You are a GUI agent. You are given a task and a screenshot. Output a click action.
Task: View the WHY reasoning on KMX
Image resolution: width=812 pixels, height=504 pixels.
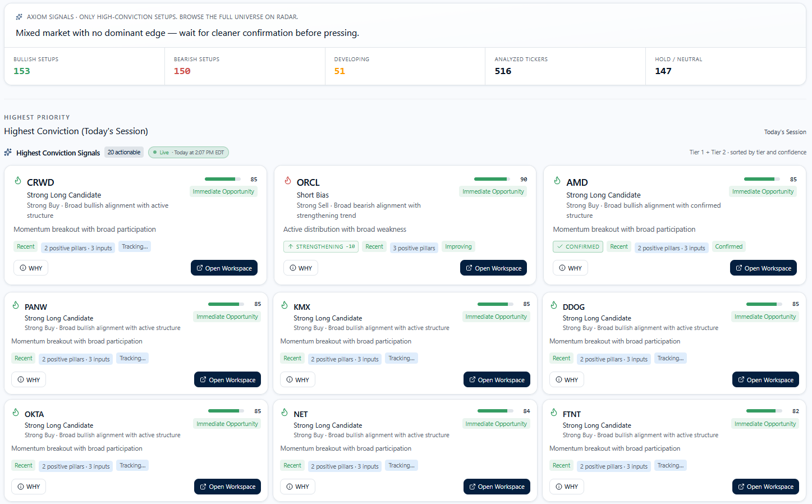coord(297,379)
